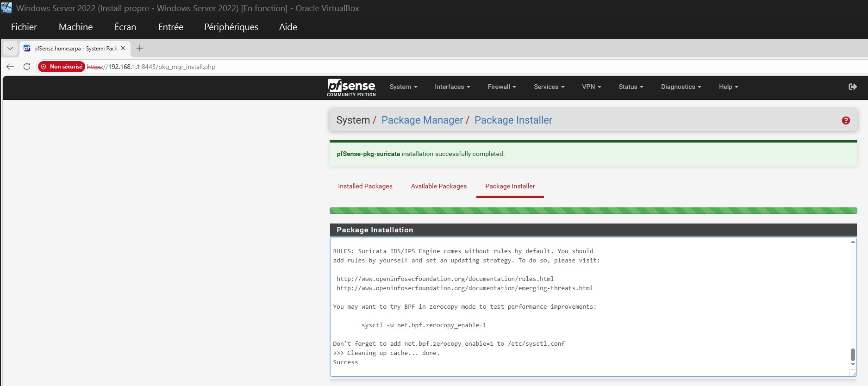This screenshot has height=386, width=868.
Task: Click the green installation progress bar
Action: (x=593, y=211)
